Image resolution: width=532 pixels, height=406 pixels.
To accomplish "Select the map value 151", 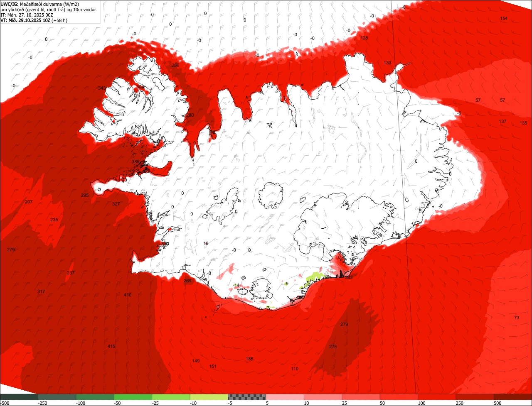I will 213,366.
